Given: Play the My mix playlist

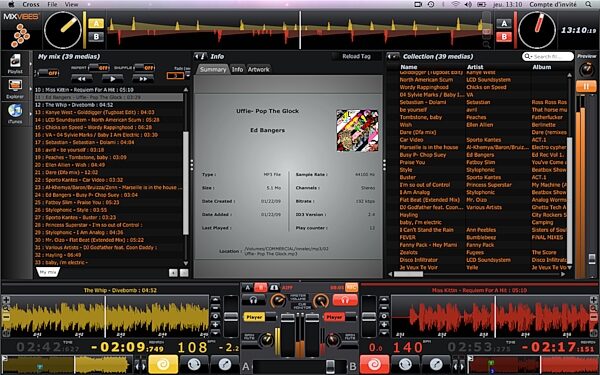Looking at the screenshot, I should (112, 79).
